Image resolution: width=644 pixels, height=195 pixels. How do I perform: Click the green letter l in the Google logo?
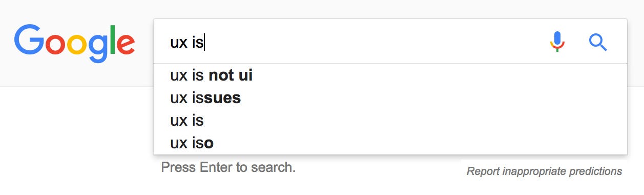pos(111,40)
